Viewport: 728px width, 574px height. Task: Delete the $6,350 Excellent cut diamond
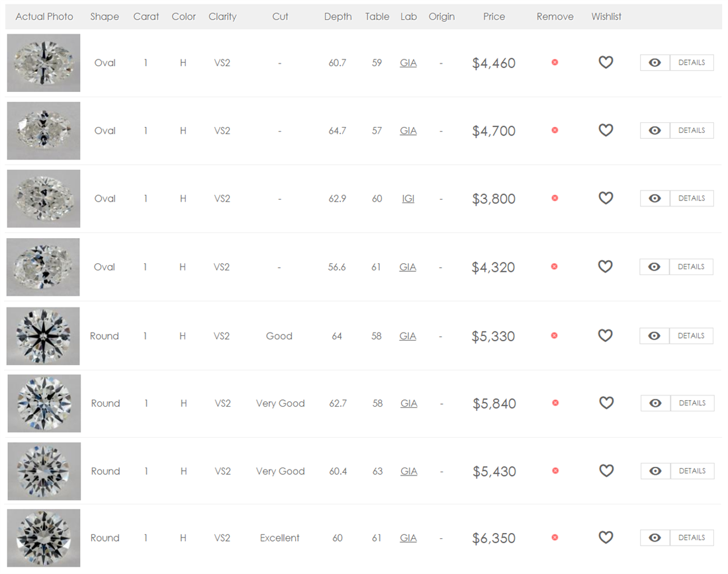click(x=555, y=538)
